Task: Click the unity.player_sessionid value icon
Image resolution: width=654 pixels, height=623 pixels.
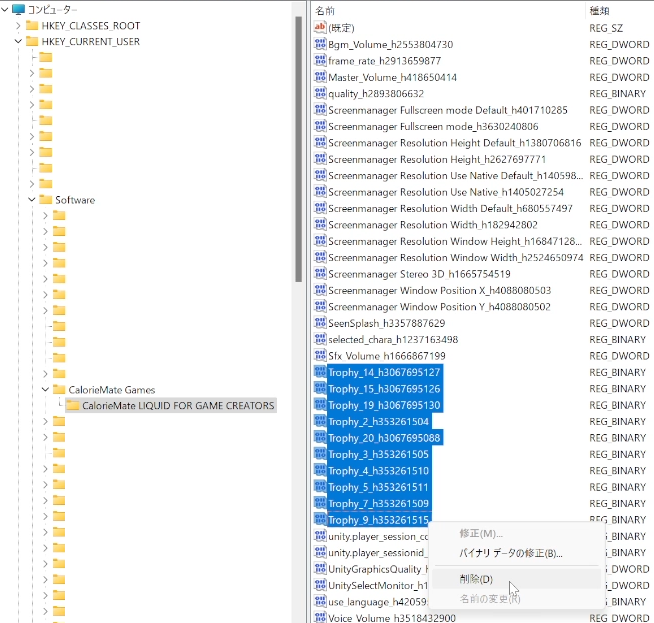Action: pos(320,552)
